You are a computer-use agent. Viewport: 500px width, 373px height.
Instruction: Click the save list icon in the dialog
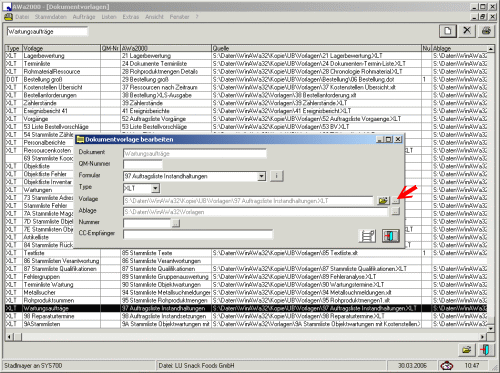[367, 236]
